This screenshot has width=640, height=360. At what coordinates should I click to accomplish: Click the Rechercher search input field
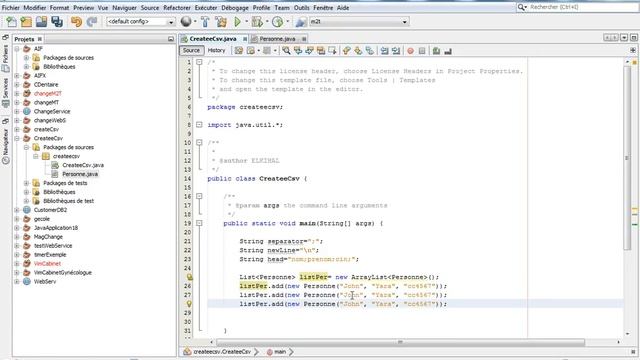584,7
